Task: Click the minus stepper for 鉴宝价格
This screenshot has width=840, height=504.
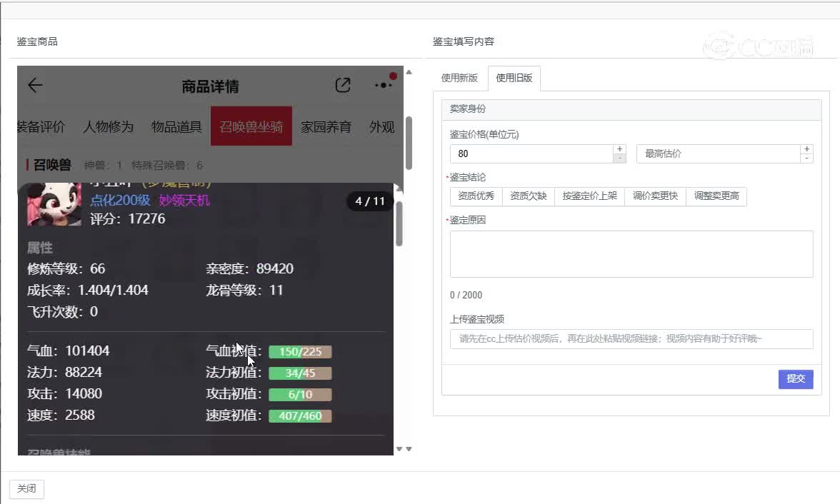Action: (619, 158)
